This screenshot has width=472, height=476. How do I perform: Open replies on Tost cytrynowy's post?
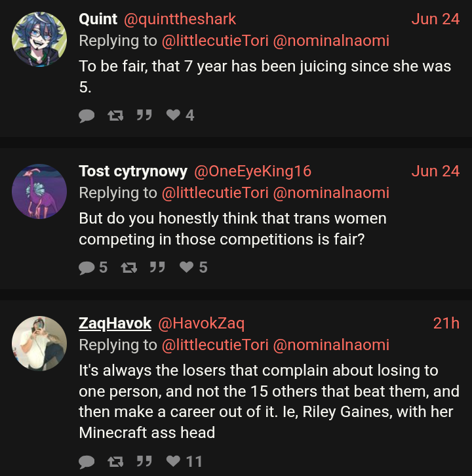[87, 268]
